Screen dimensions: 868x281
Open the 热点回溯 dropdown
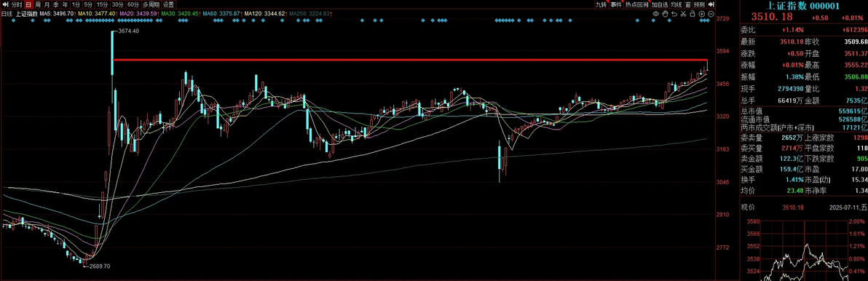pos(636,4)
